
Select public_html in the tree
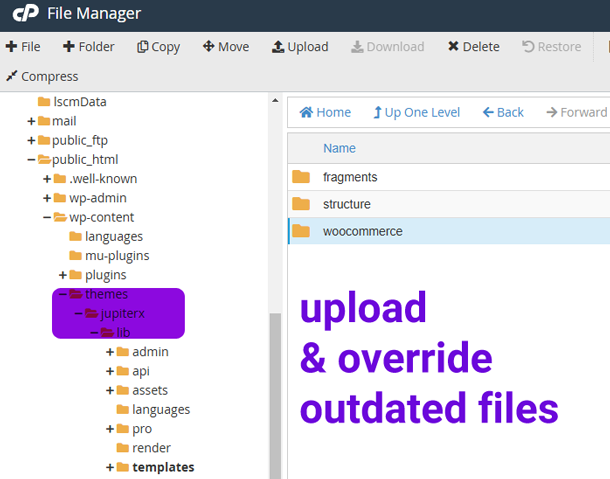coord(85,160)
